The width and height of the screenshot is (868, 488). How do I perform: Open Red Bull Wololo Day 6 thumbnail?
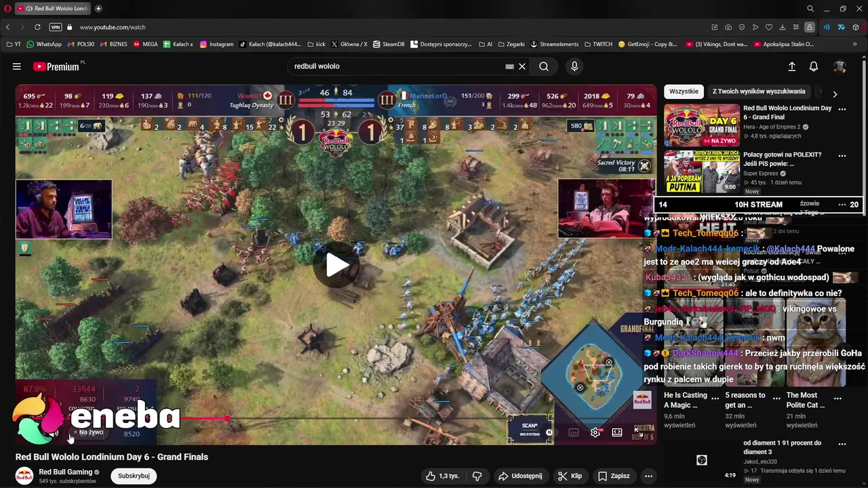(x=702, y=125)
